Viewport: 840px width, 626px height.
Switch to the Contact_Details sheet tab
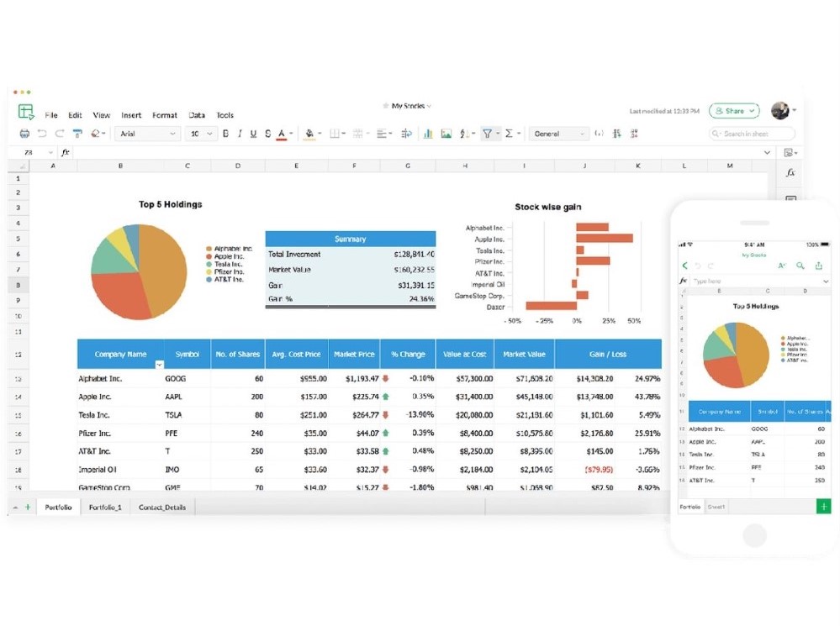click(x=163, y=507)
